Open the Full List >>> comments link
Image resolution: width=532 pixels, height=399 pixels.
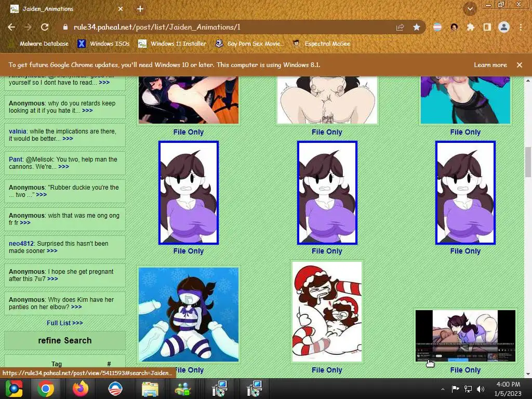(x=65, y=323)
